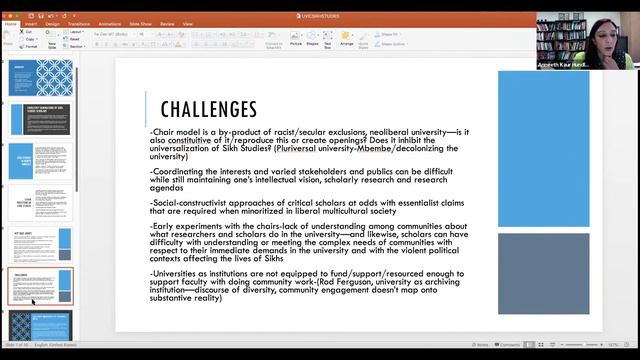This screenshot has height=360, width=640.
Task: Insert a Picture
Action: [296, 39]
